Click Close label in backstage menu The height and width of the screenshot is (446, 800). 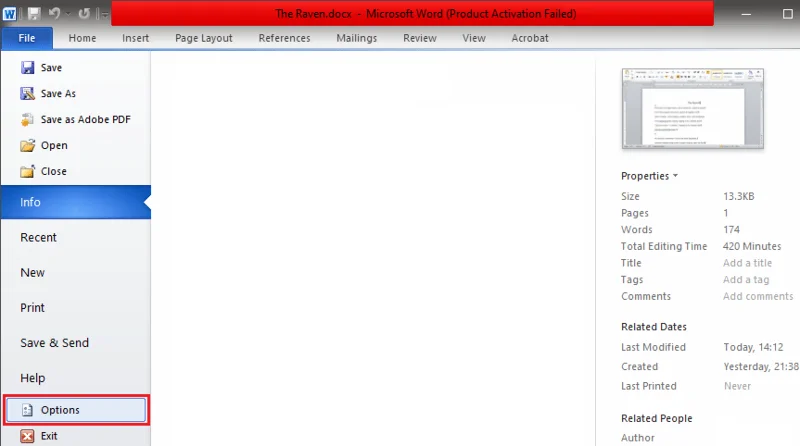(x=54, y=171)
